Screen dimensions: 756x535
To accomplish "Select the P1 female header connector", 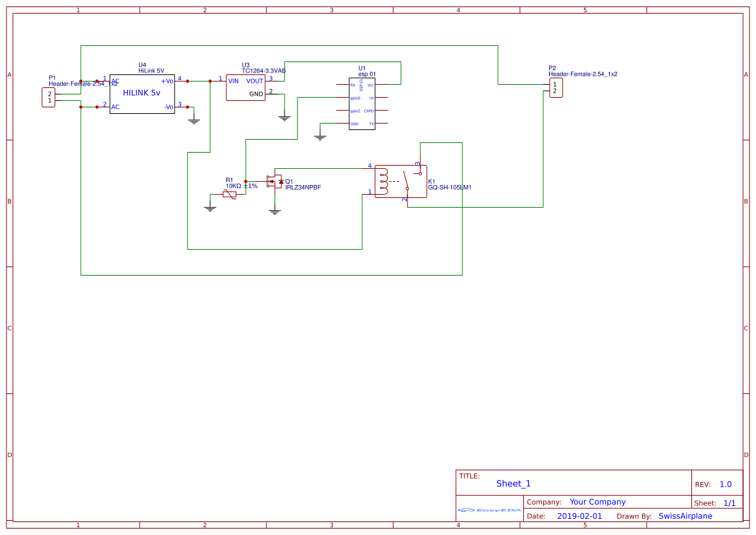I will tap(49, 98).
